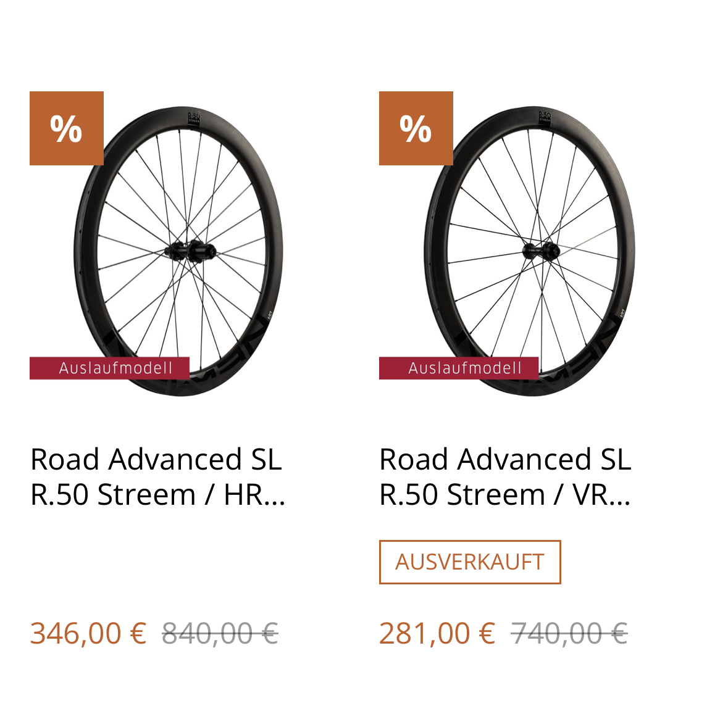Open the Road Advanced SL R.50 Streem HR link
The image size is (728, 701).
[x=157, y=477]
